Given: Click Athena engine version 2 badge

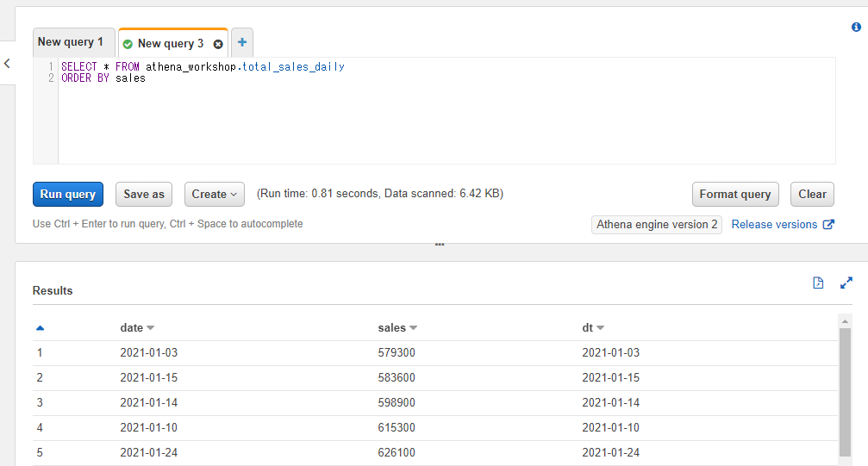Looking at the screenshot, I should (657, 225).
